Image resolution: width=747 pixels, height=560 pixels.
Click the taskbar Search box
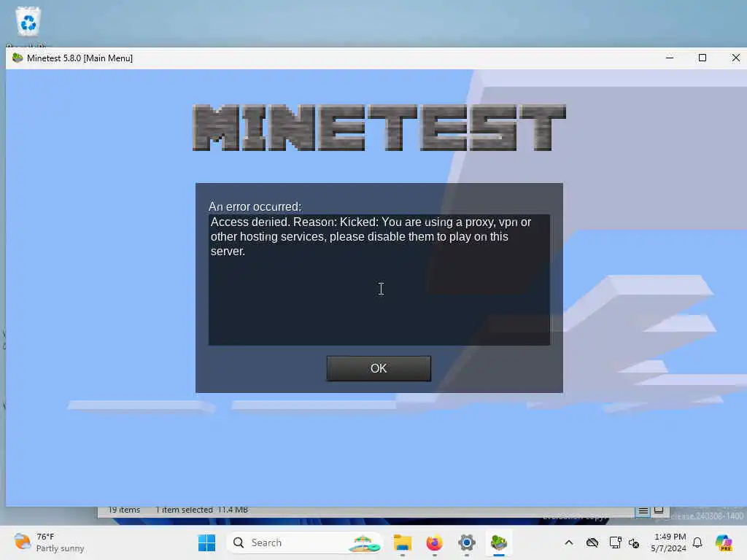tap(304, 542)
